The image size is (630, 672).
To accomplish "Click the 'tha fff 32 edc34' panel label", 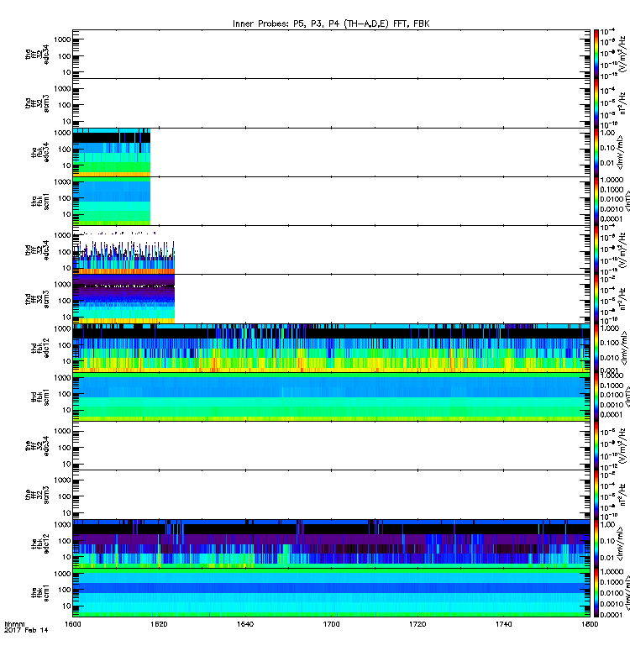I will coord(38,54).
